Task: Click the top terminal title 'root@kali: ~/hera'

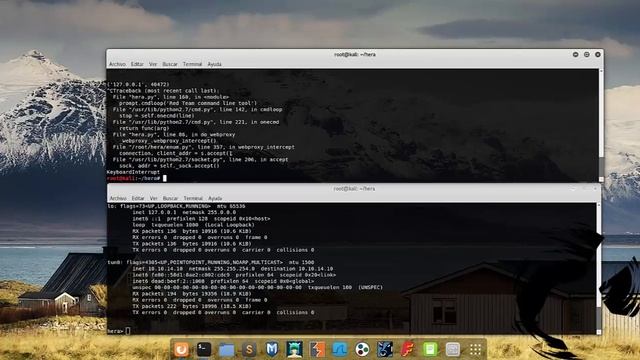Action: click(x=355, y=54)
